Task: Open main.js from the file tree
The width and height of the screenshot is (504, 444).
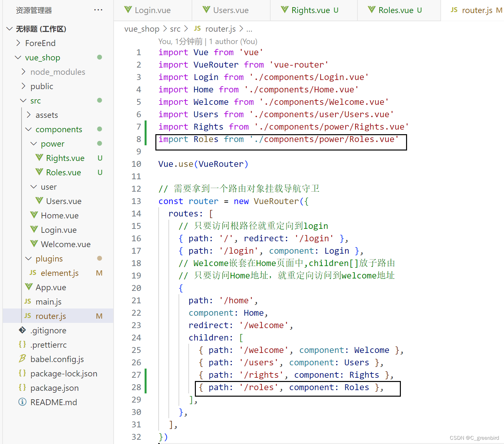Action: [x=49, y=302]
